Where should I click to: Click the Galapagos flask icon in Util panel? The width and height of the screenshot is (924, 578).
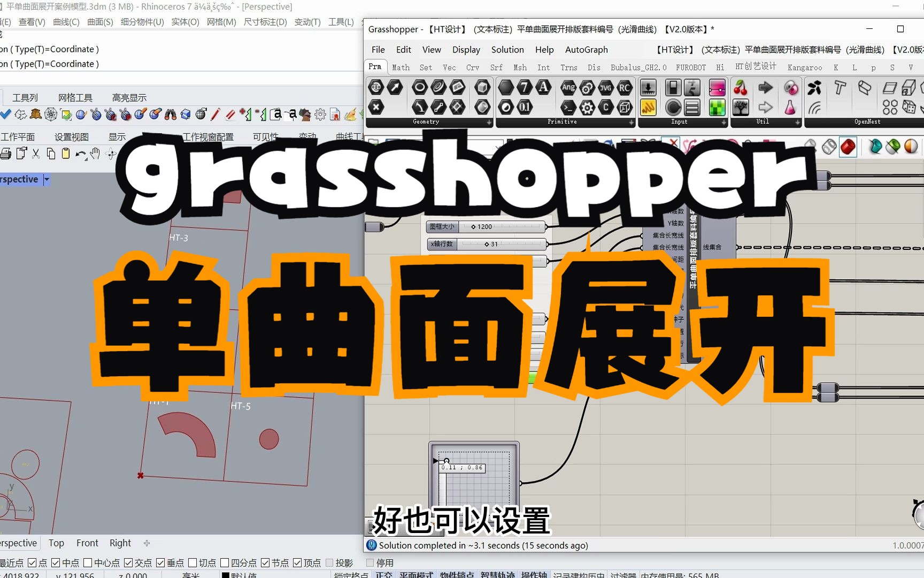pyautogui.click(x=790, y=108)
